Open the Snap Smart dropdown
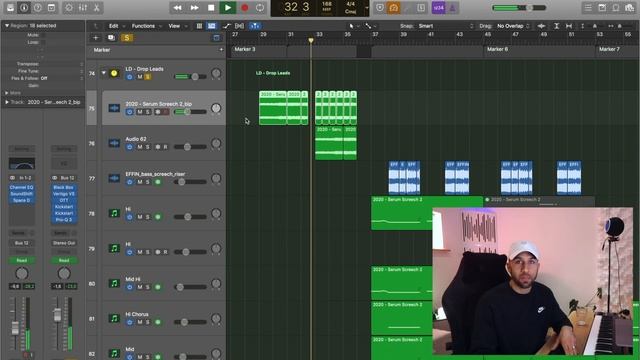The height and width of the screenshot is (360, 640). [x=446, y=26]
